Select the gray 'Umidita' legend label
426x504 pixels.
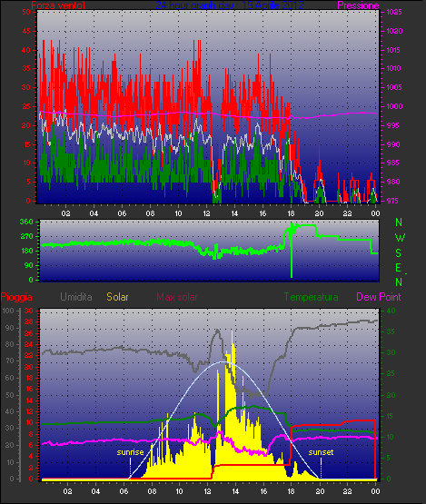tap(76, 297)
